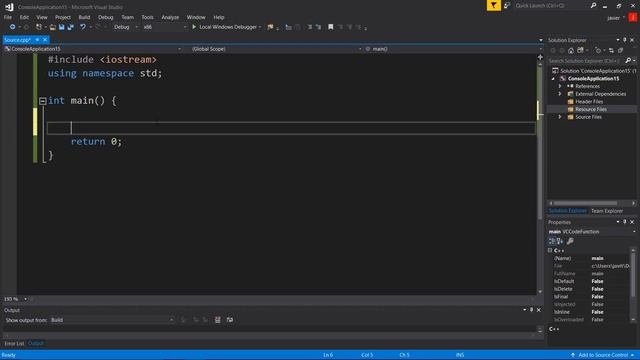Viewport: 640px width, 360px height.
Task: Open the Edit menu
Action: click(x=24, y=17)
